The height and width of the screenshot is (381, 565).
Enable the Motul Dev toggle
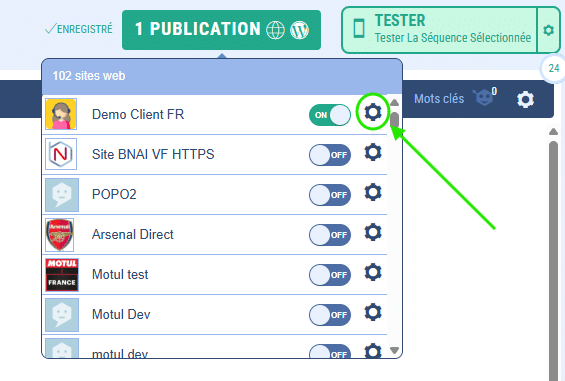(x=330, y=315)
